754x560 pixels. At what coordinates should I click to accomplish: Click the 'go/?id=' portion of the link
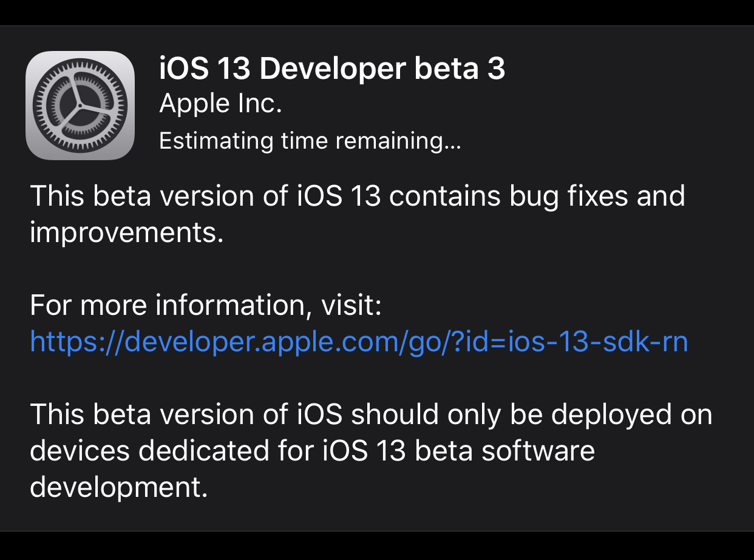pos(446,343)
